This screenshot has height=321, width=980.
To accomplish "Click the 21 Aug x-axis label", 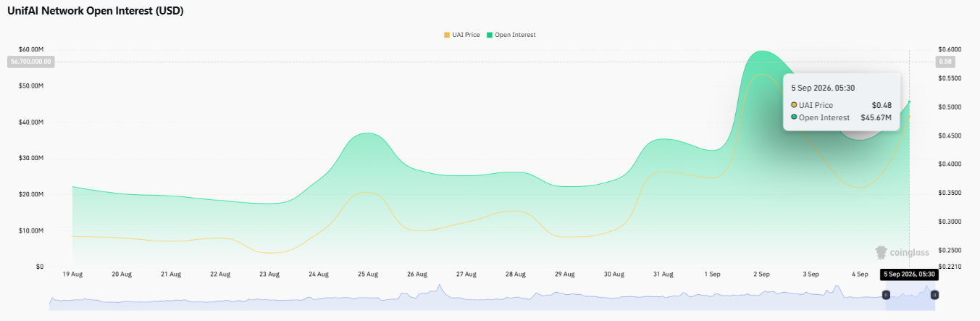I will (171, 275).
